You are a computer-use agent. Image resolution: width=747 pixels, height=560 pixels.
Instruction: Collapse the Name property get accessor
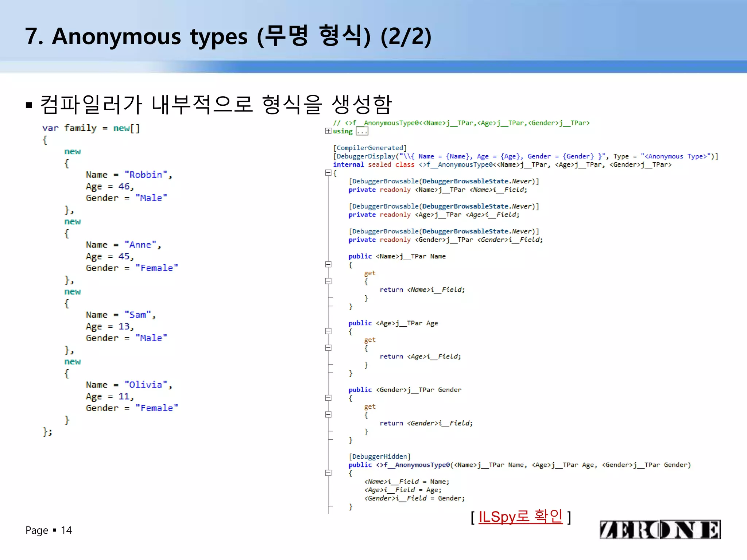[328, 281]
